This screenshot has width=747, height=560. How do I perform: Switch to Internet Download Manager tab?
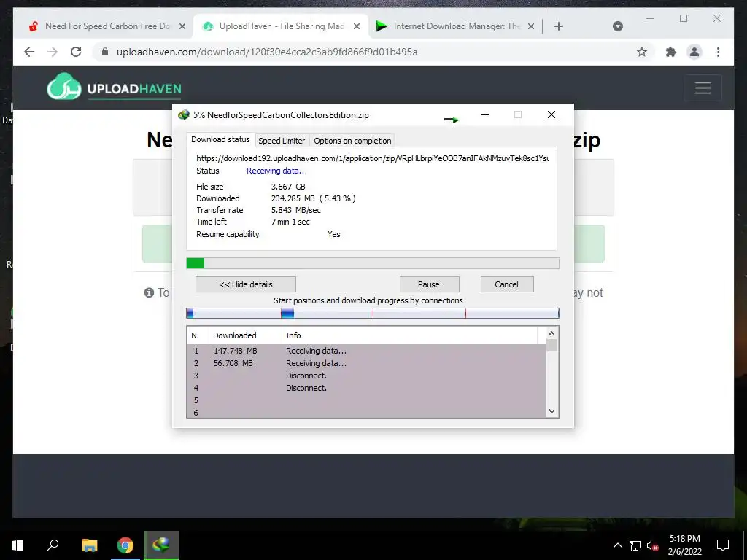click(x=454, y=26)
